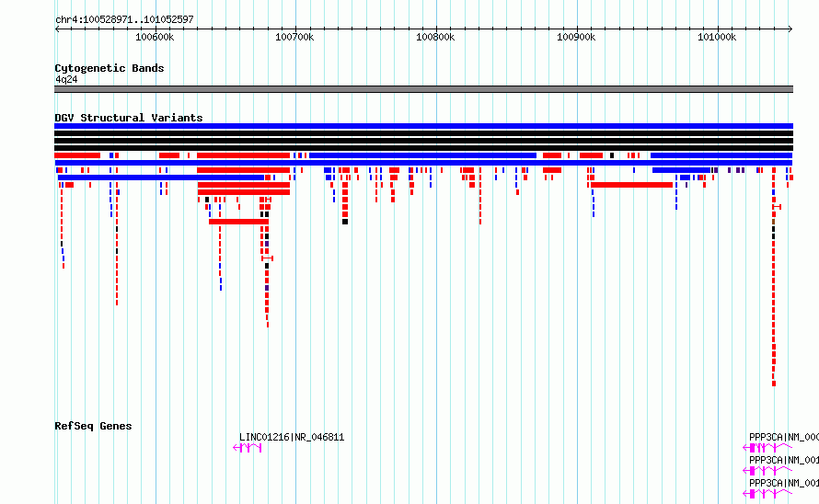This screenshot has width=819, height=504.
Task: Click the red variant with whiskers near 100680k
Action: [x=267, y=258]
